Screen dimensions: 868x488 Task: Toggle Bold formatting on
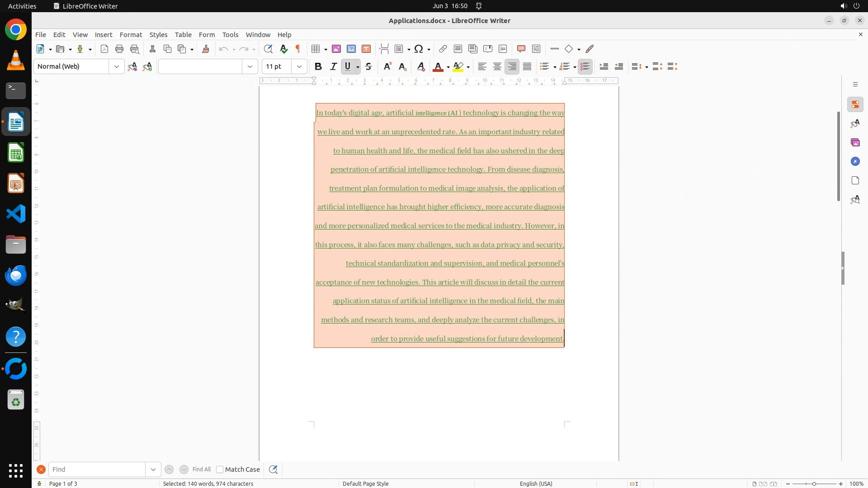(x=318, y=66)
